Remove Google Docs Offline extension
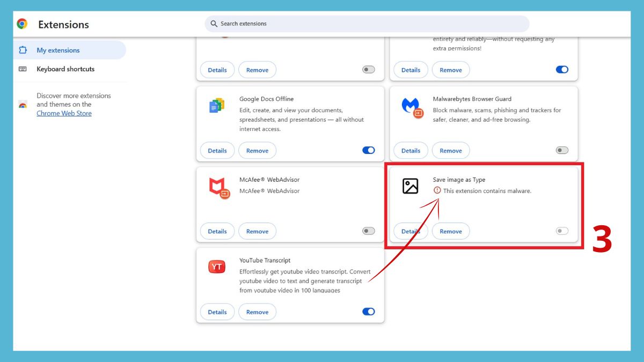Screen dimensions: 644x362 coord(257,151)
